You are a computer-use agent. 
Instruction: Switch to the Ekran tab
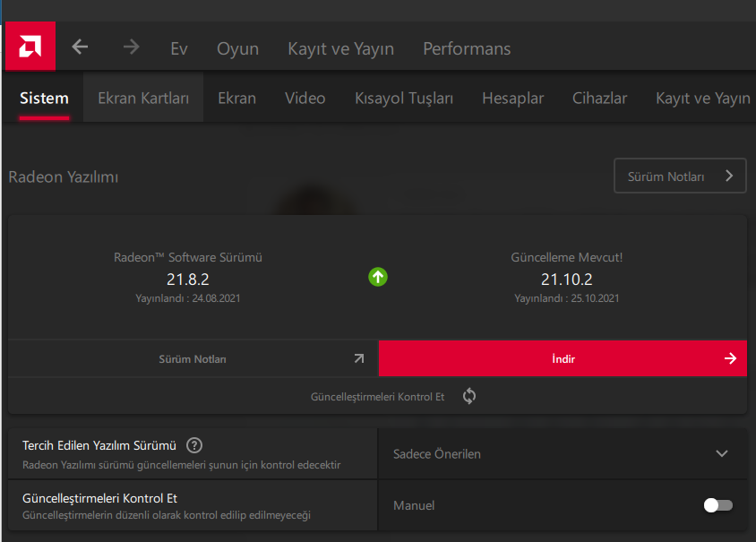236,99
